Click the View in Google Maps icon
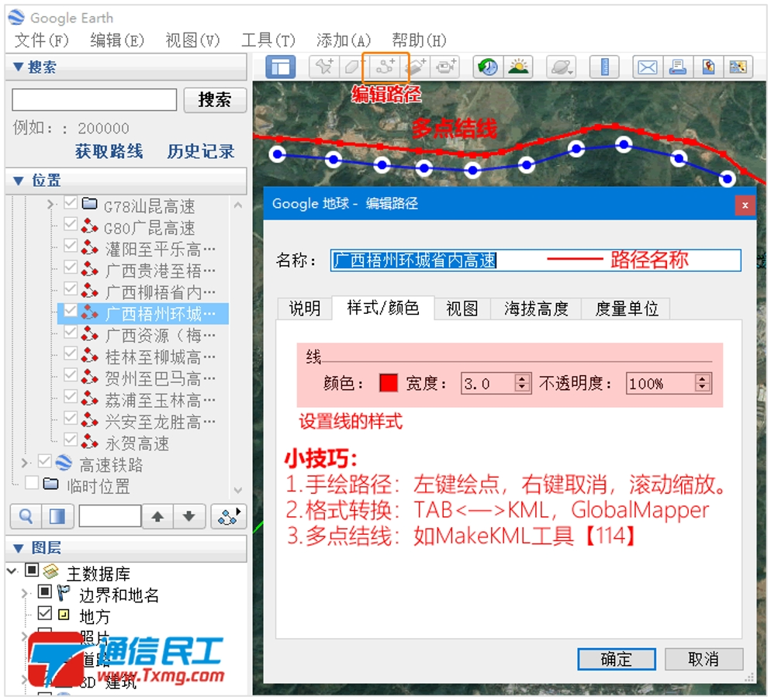This screenshot has height=700, width=771. pyautogui.click(x=738, y=67)
